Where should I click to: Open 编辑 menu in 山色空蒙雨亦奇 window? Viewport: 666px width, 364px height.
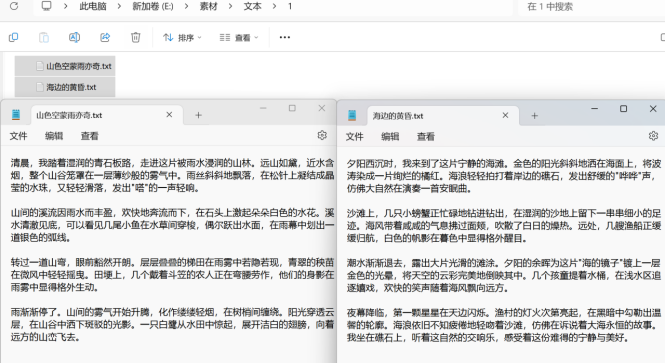[54, 136]
